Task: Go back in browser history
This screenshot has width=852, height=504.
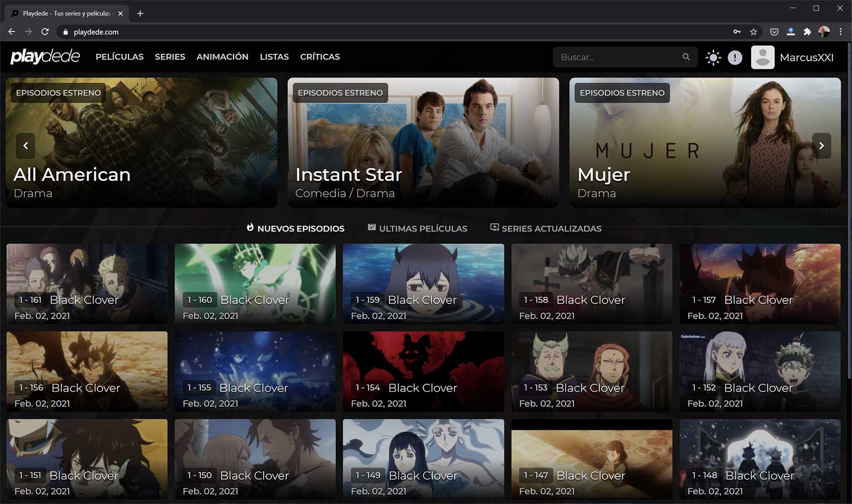Action: [12, 31]
